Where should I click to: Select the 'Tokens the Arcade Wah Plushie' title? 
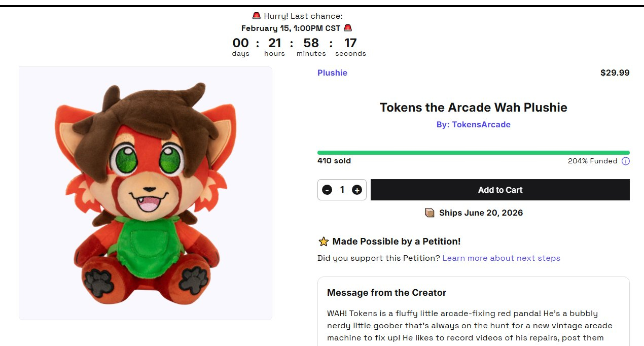(x=473, y=108)
